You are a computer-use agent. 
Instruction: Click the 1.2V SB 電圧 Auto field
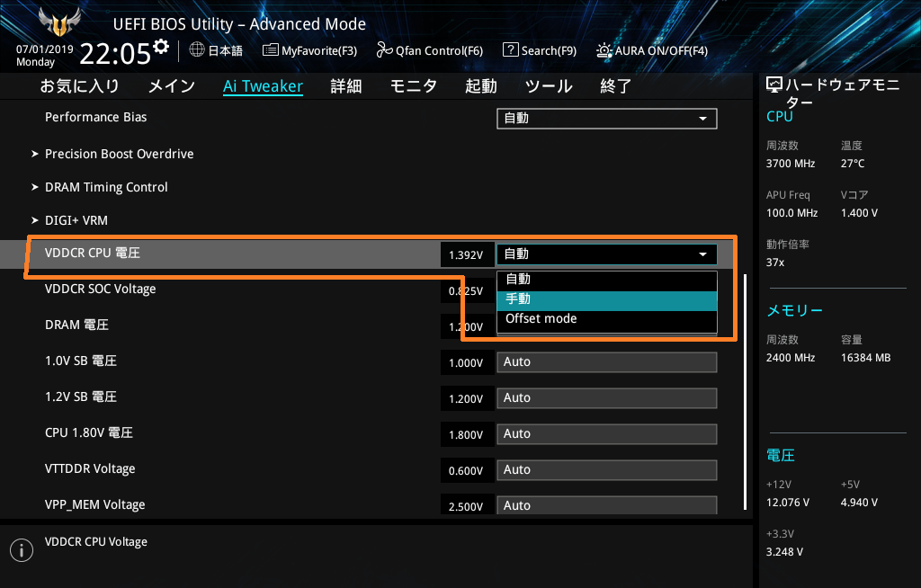tap(607, 397)
